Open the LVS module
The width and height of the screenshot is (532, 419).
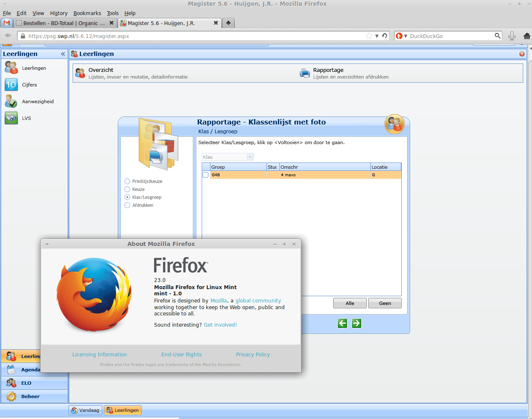[x=26, y=118]
